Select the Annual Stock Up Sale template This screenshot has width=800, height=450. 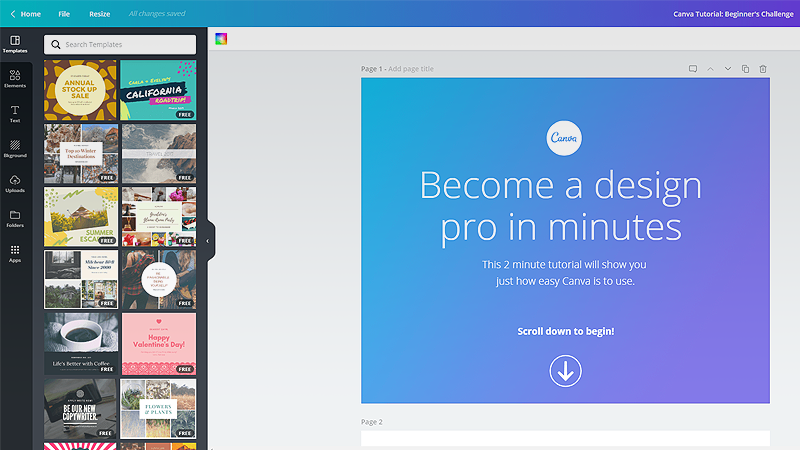pyautogui.click(x=80, y=90)
